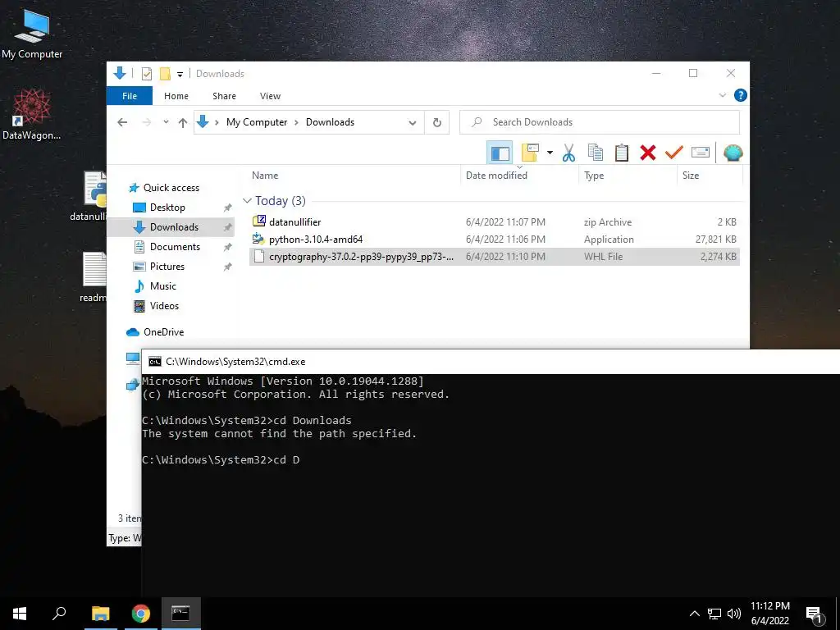Toggle the preview pane layout icon
The height and width of the screenshot is (630, 840).
pos(500,153)
